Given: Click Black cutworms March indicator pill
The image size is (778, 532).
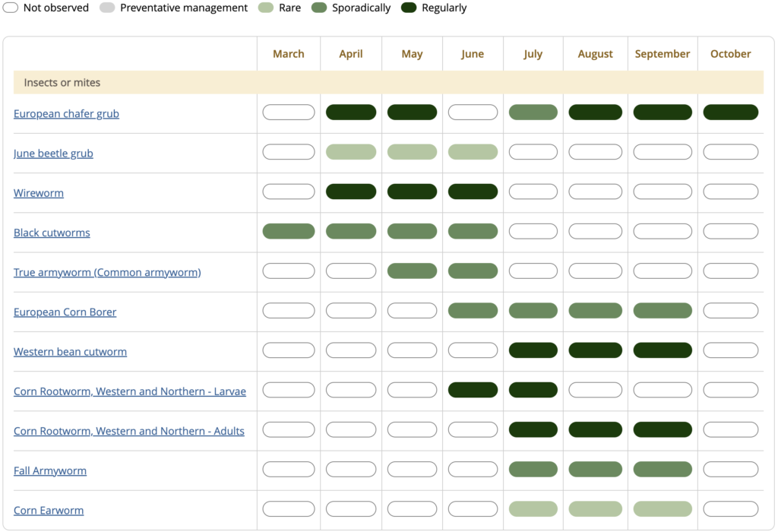Looking at the screenshot, I should tap(289, 231).
